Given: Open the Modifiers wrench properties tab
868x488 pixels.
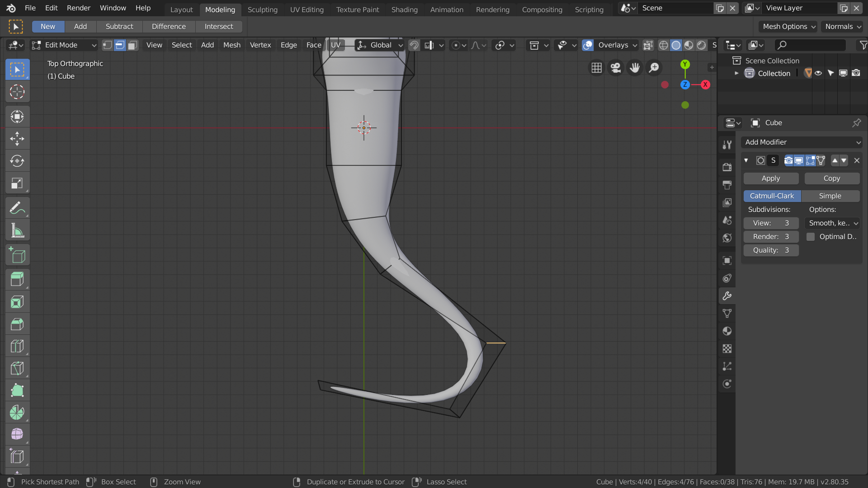Looking at the screenshot, I should click(727, 296).
